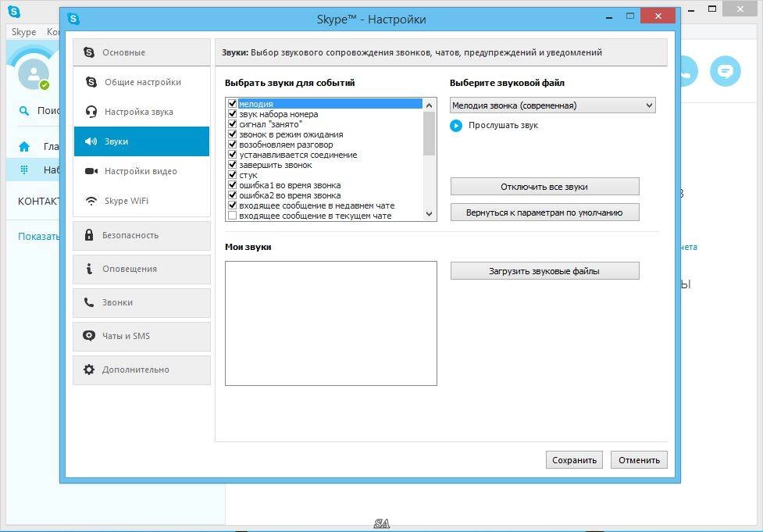The image size is (763, 532).
Task: Click the phone handset icon beside Звонки
Action: 88,302
